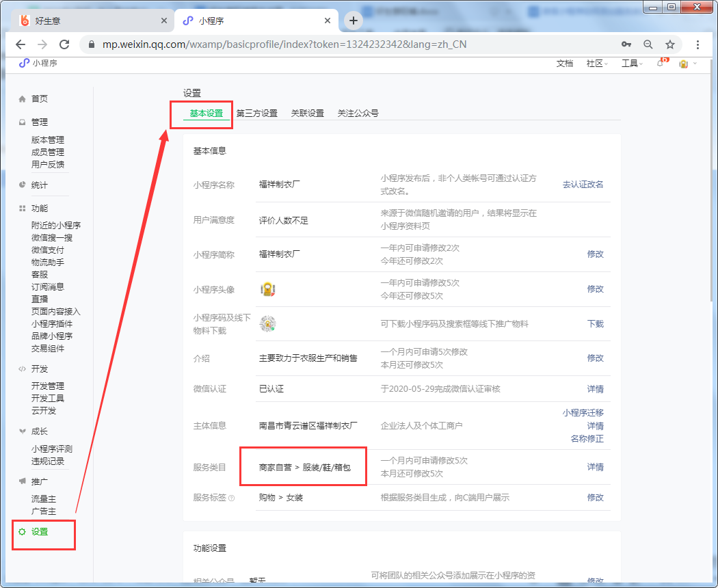Click the 小程序头像 avatar thumbnail

(267, 289)
